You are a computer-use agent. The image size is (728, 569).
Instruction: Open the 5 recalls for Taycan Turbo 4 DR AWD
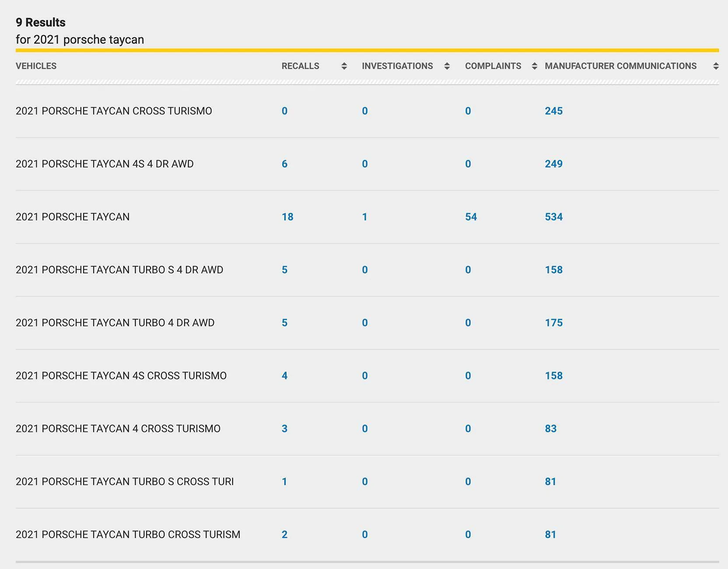coord(285,323)
